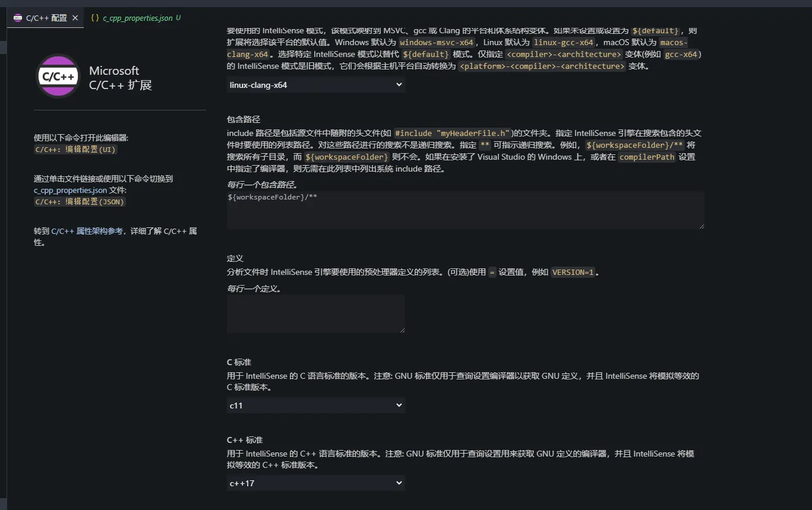Click the C/C++ icon on the tab
Screen dimensions: 812x510
(x=18, y=18)
